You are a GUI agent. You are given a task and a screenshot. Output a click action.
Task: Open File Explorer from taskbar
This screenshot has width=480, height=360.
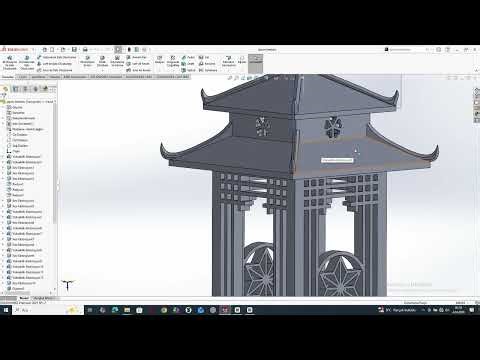pyautogui.click(x=127, y=310)
